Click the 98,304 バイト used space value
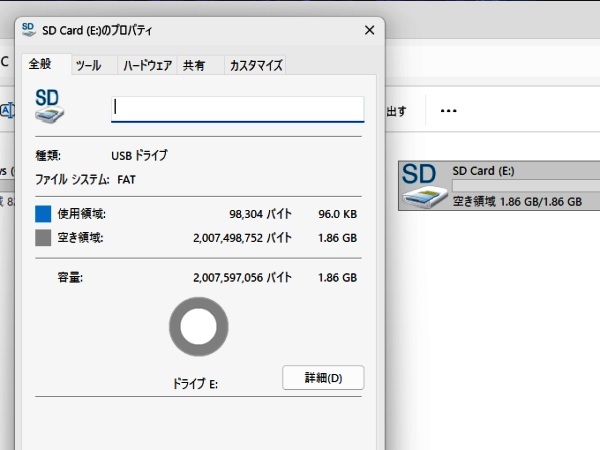600x450 pixels. (260, 214)
